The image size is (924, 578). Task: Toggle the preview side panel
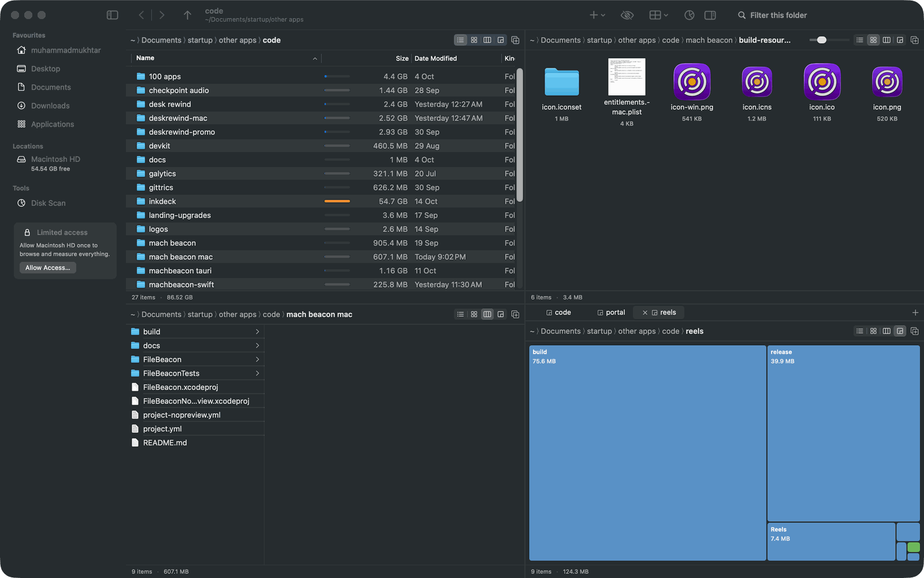pos(710,15)
